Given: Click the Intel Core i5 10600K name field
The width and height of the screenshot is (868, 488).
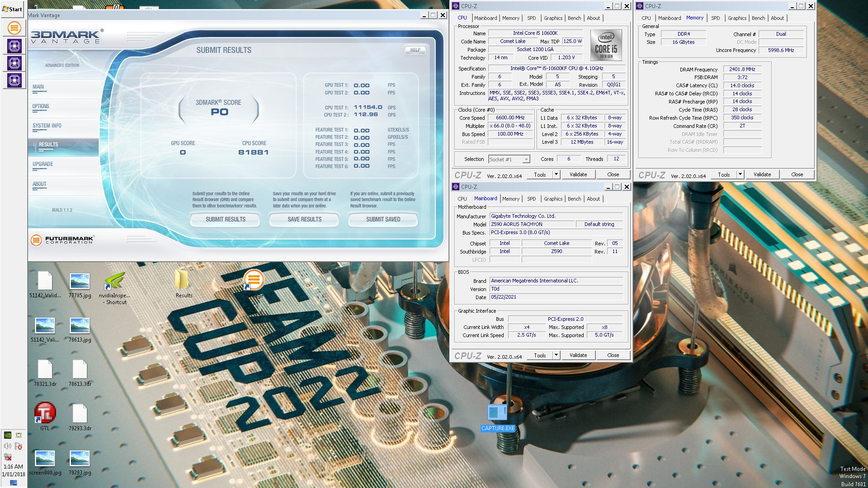Looking at the screenshot, I should pyautogui.click(x=535, y=33).
